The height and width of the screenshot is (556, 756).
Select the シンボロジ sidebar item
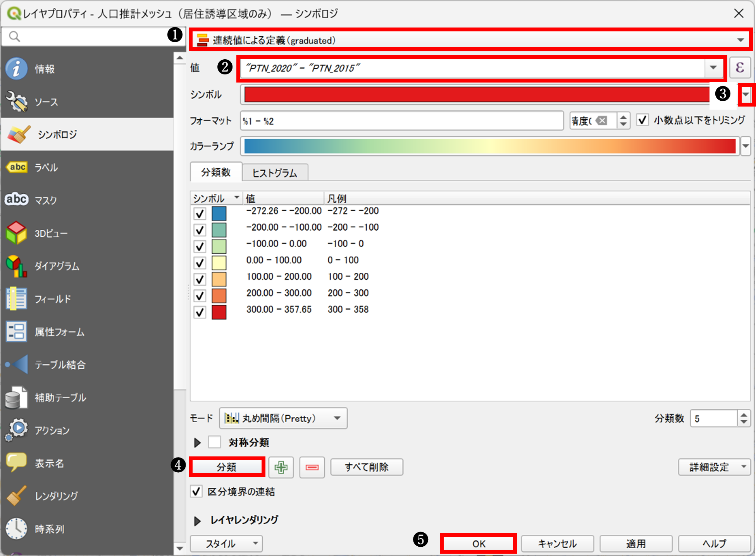57,134
